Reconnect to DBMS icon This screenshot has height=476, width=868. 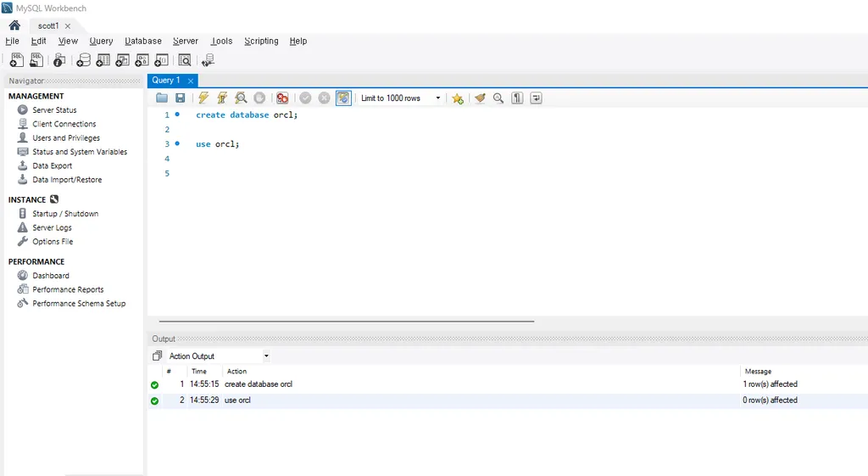coord(209,60)
